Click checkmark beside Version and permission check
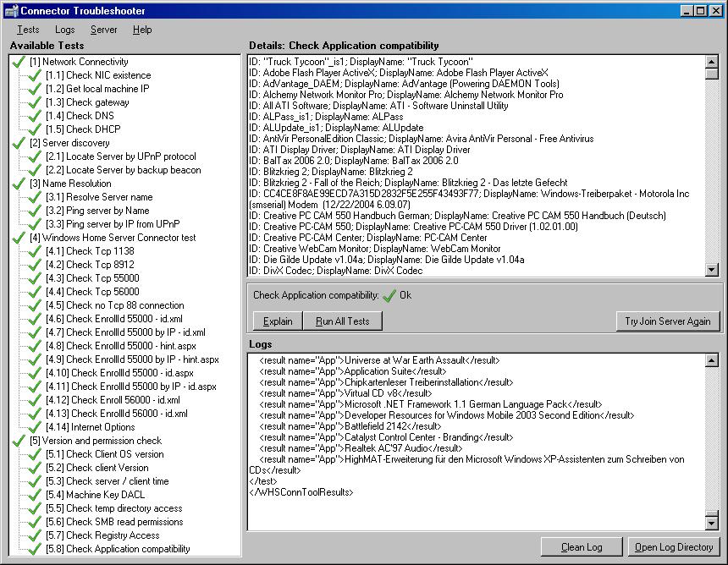This screenshot has height=565, width=728. (19, 441)
